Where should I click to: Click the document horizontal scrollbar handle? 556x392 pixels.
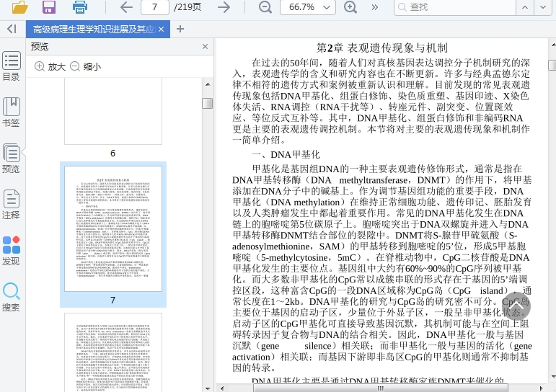tap(380, 388)
